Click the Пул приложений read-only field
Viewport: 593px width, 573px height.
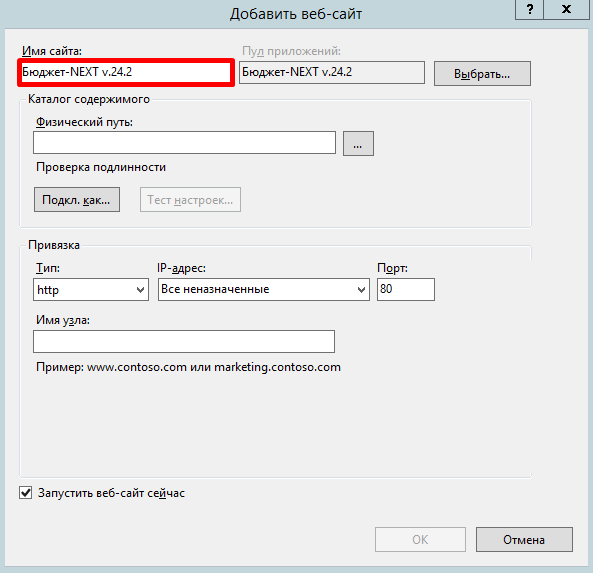point(332,72)
